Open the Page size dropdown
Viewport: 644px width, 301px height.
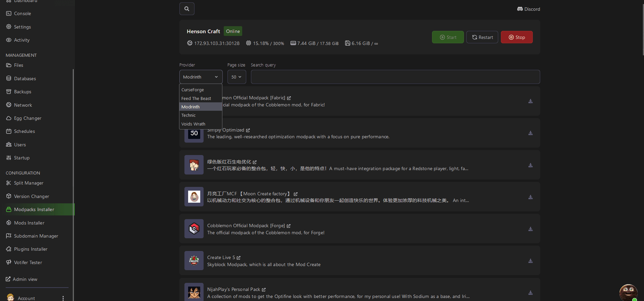[x=237, y=77]
